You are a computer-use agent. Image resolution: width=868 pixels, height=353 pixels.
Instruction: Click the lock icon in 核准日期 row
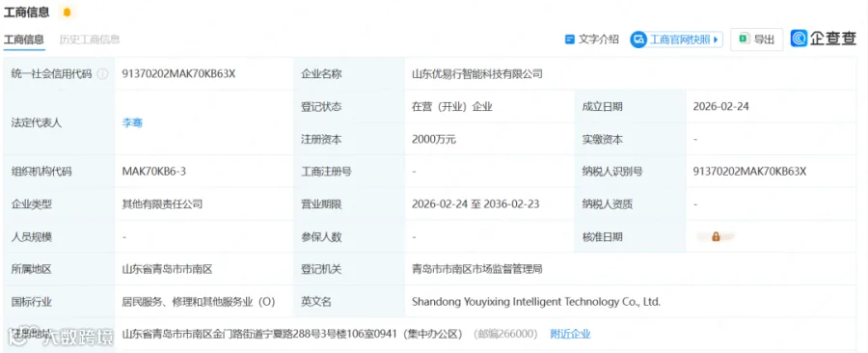[716, 237]
